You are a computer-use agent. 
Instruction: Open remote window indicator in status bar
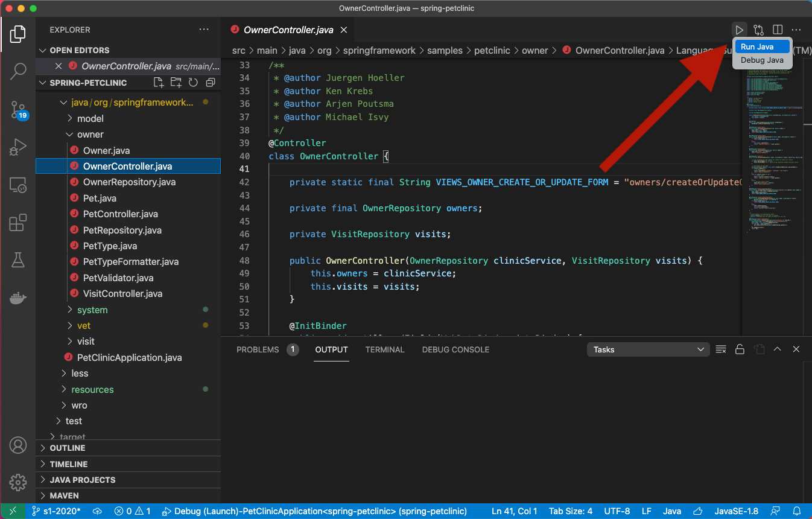pos(13,511)
